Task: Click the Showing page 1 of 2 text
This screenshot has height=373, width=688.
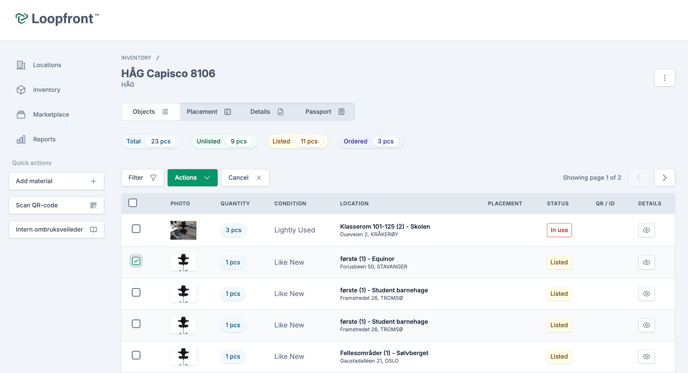Action: [x=592, y=178]
